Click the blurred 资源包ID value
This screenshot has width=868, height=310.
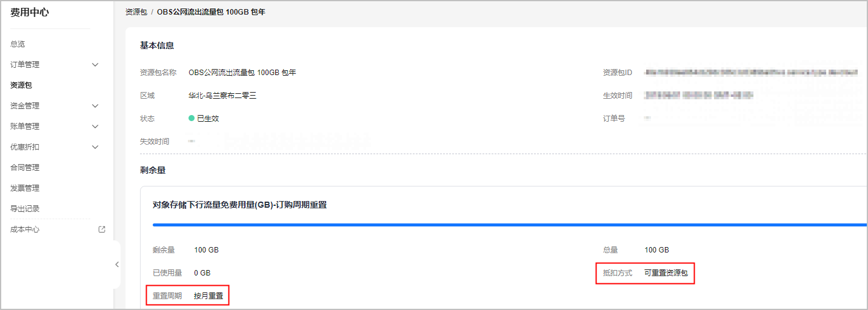pos(751,73)
